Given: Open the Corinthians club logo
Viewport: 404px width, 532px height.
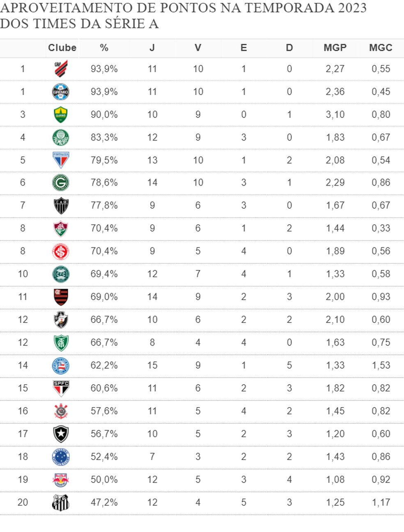Looking at the screenshot, I should (61, 411).
